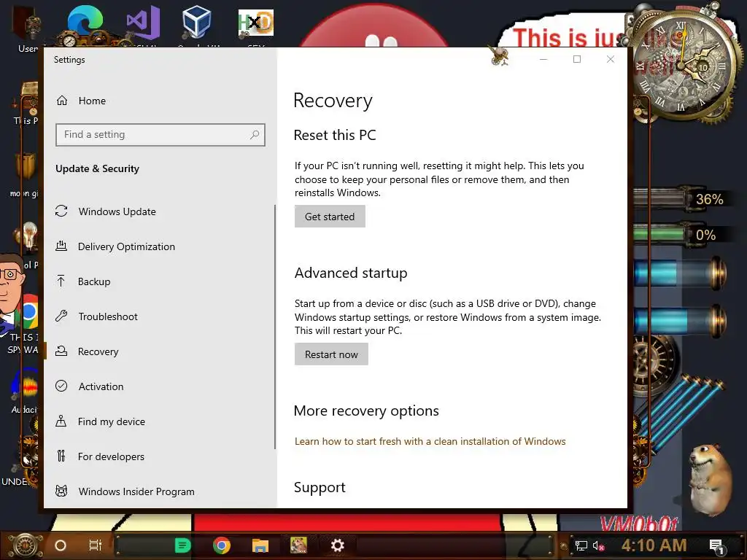Open Visual Studio desktop shortcut
The height and width of the screenshot is (560, 747).
coord(143,23)
